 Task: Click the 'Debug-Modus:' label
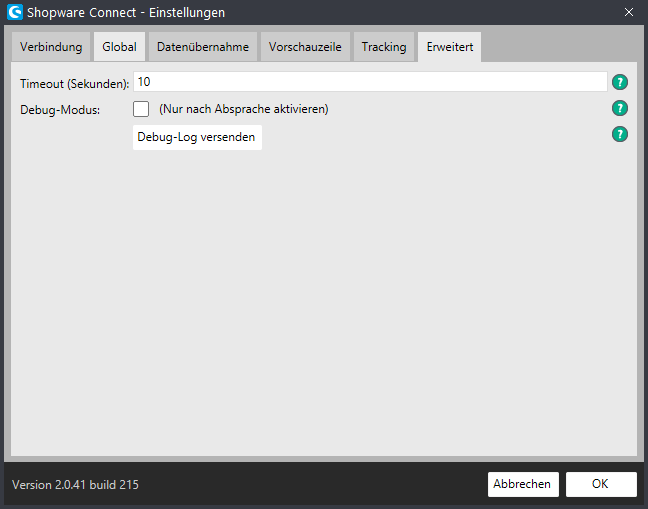tap(60, 110)
